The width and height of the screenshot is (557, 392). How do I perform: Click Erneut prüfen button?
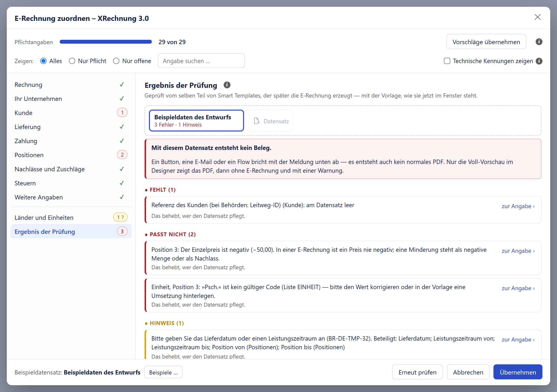tap(417, 372)
